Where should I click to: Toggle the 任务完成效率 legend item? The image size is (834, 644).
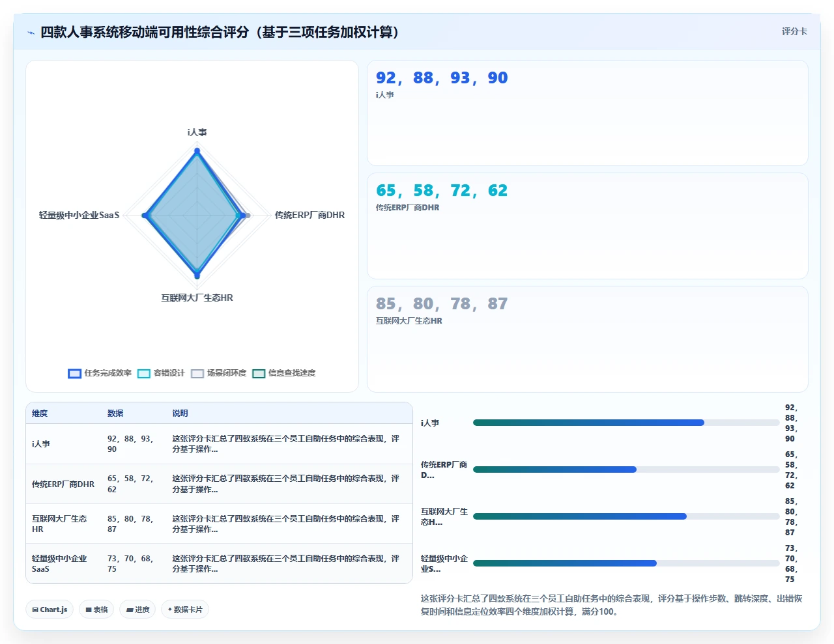(100, 373)
